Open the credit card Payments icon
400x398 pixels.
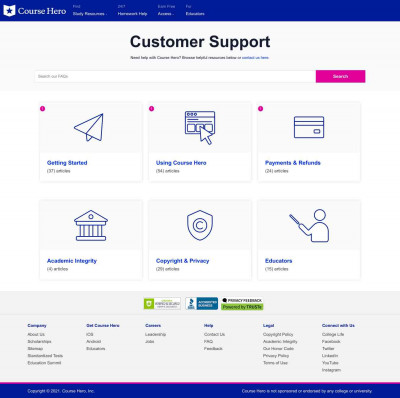point(309,127)
